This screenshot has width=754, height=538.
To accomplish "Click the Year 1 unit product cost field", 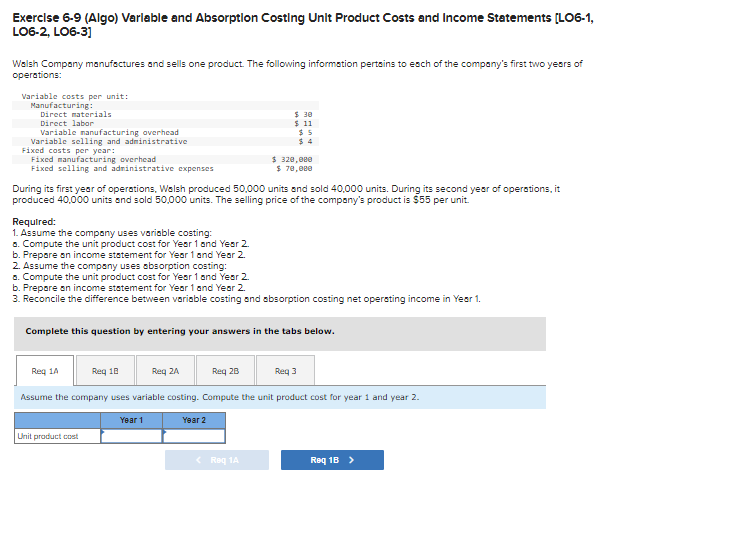I will click(132, 436).
